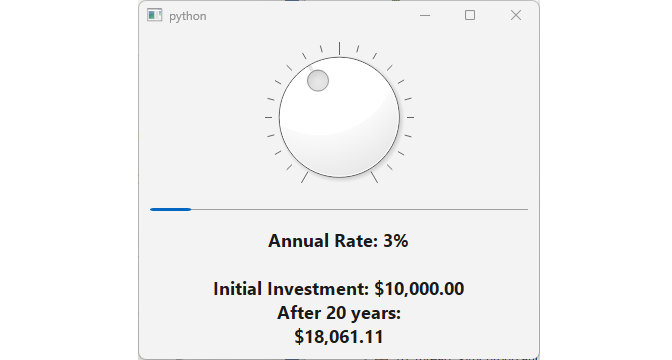
Task: Click the python window icon in title bar
Action: [x=154, y=15]
